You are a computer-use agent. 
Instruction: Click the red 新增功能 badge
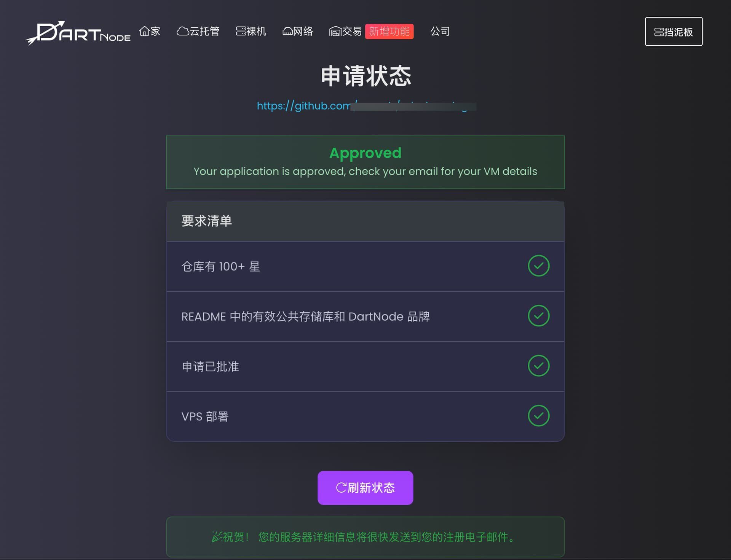389,31
